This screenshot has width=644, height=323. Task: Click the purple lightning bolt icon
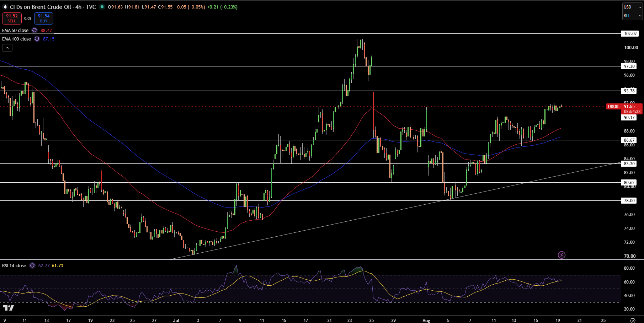point(561,255)
